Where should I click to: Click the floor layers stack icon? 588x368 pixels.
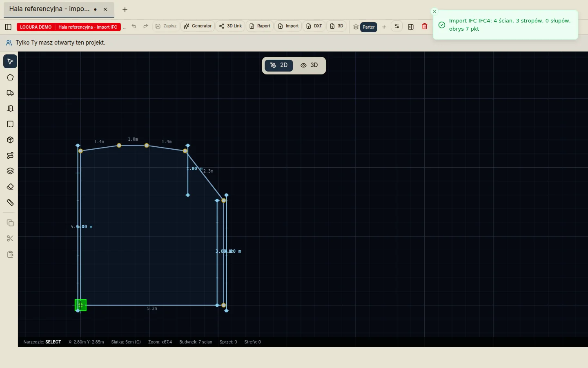[356, 27]
